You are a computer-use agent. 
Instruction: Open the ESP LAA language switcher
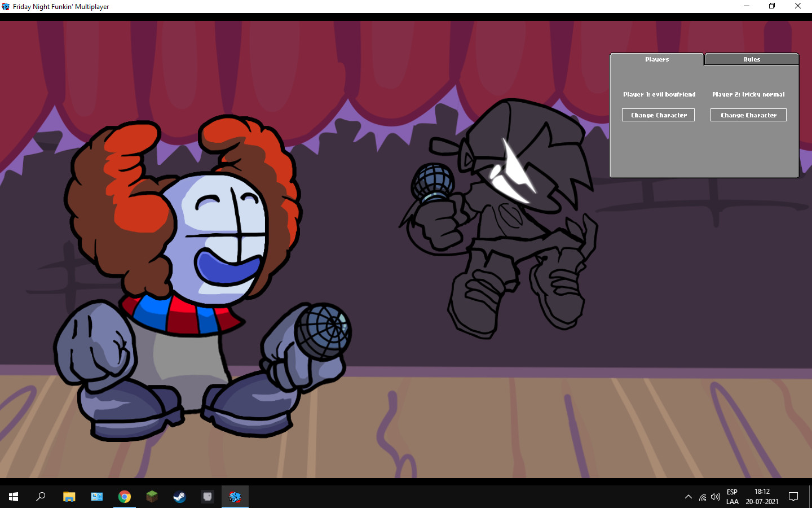(732, 497)
